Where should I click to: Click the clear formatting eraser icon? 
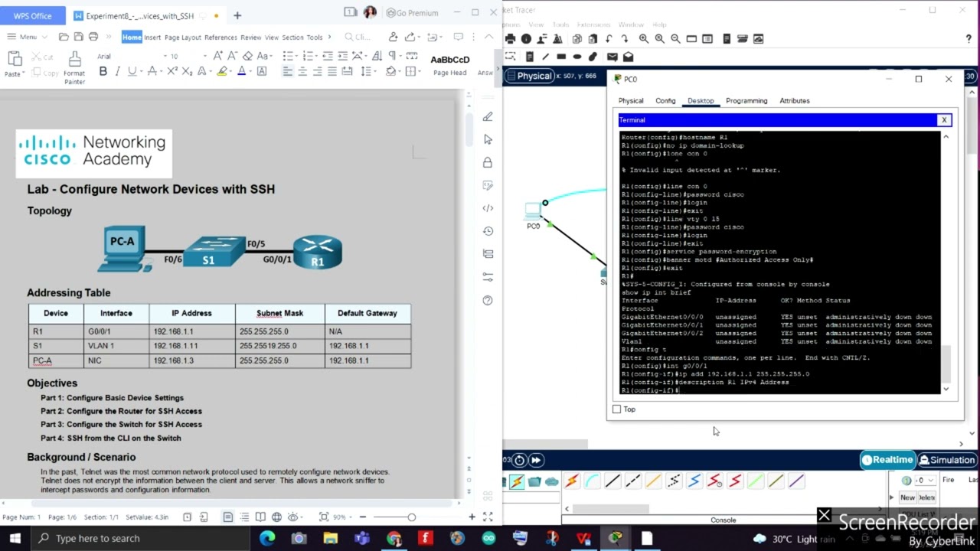(248, 56)
